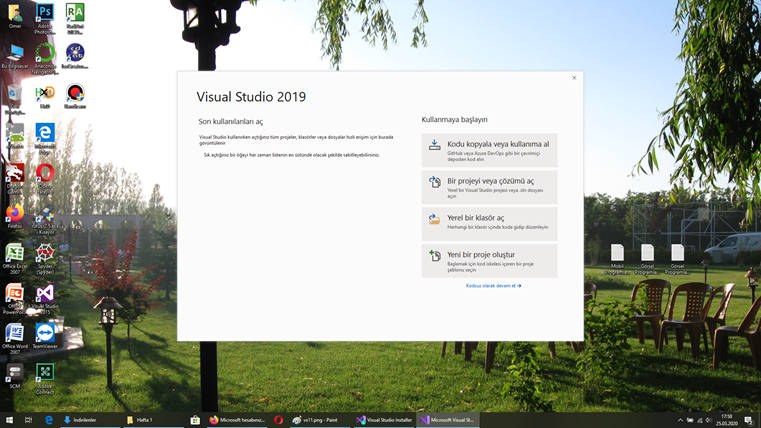Choose 'Yeni bir proje oluştur' option

click(x=489, y=260)
